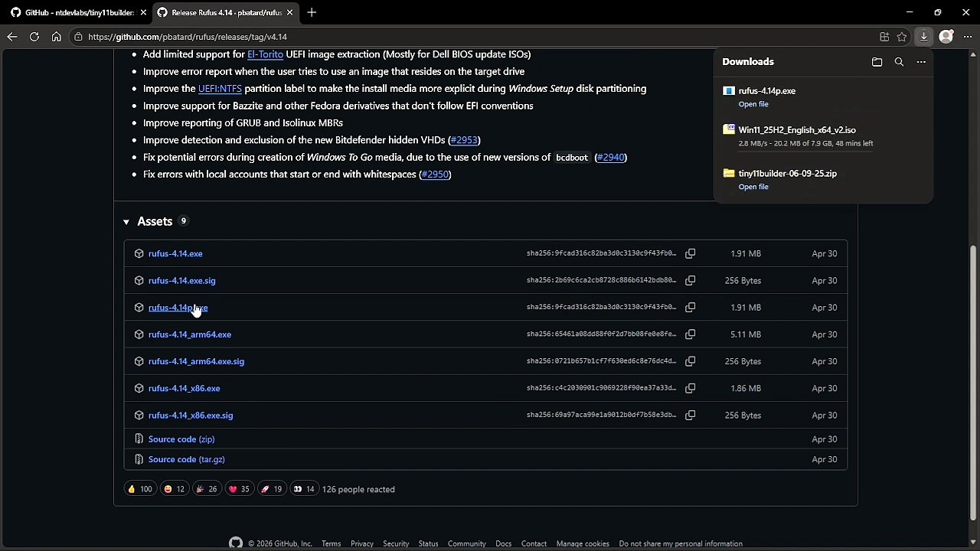Close the Release Rufus 4.14 tab
980x551 pixels.
click(x=289, y=12)
